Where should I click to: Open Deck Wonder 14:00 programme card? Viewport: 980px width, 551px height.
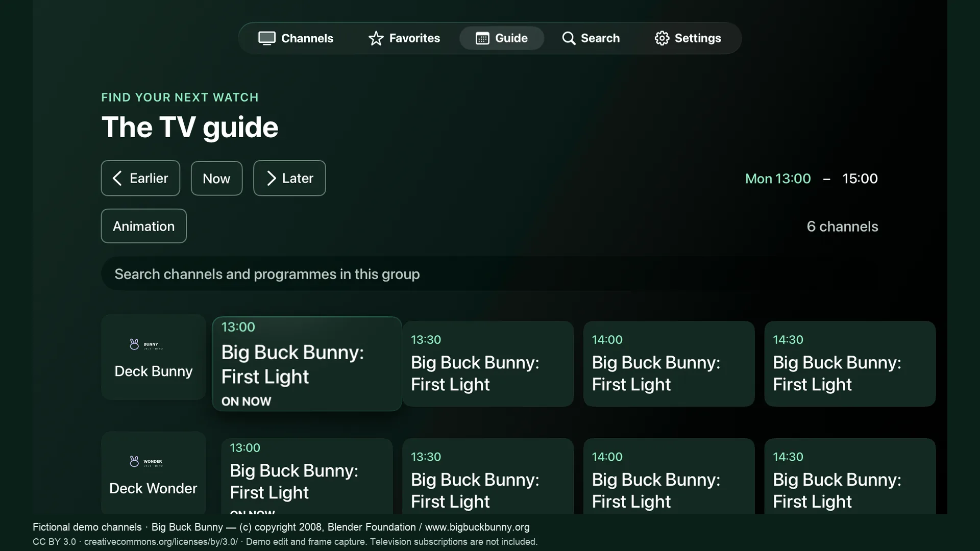point(669,476)
